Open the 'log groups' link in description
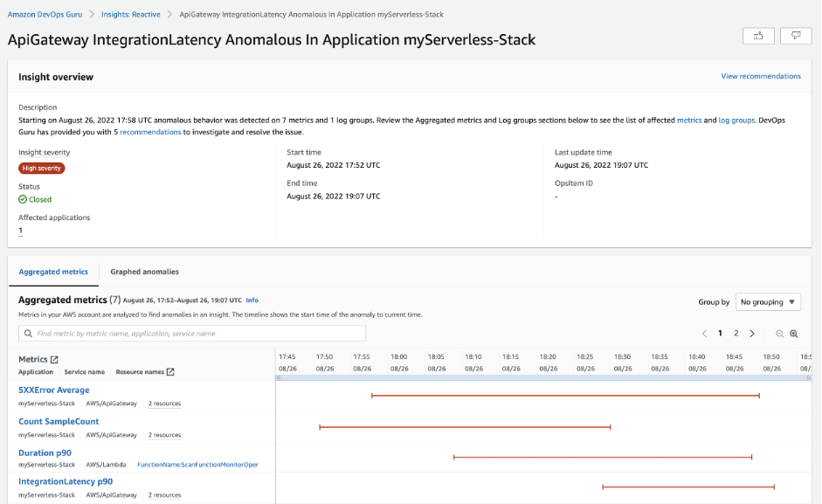 click(737, 118)
